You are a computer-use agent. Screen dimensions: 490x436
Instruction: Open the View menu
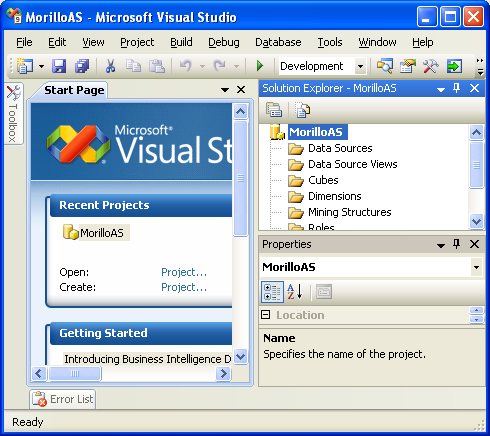tap(93, 42)
